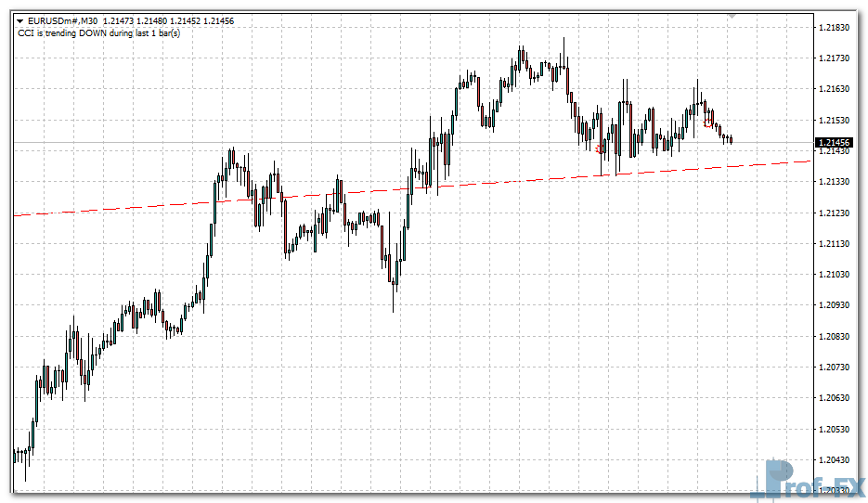The height and width of the screenshot is (503, 868).
Task: Click the 1.21730 price scale label
Action: click(836, 58)
